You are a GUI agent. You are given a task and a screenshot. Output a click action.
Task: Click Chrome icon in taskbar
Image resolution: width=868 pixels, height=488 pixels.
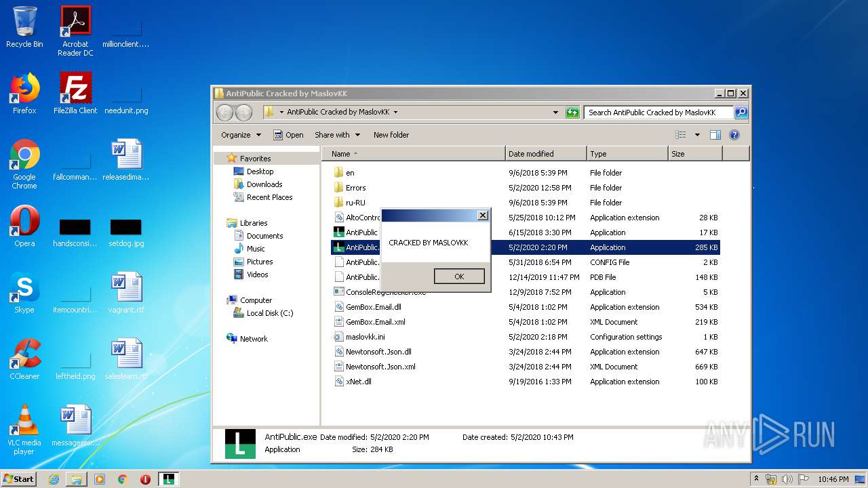point(123,479)
